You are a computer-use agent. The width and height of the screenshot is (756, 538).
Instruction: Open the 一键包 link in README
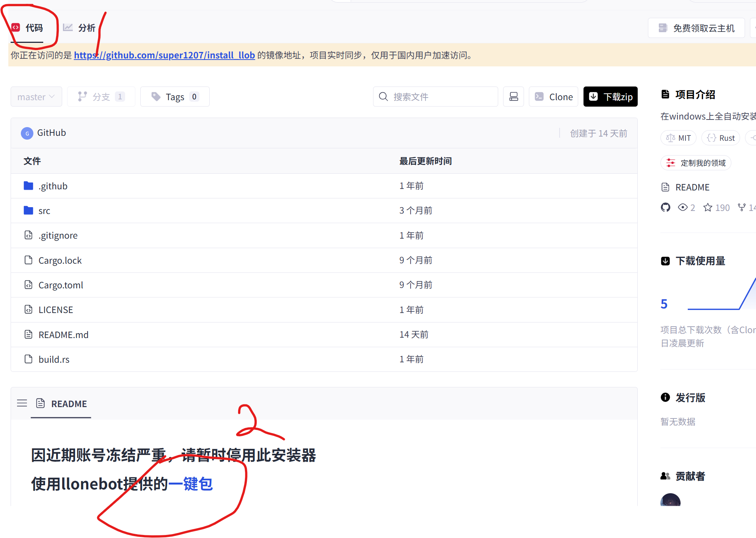coord(190,484)
